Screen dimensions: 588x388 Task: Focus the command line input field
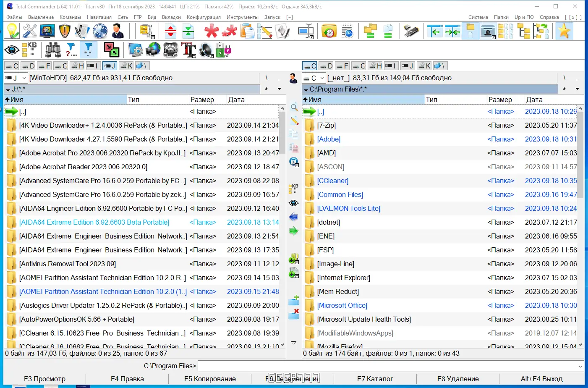tap(387, 366)
